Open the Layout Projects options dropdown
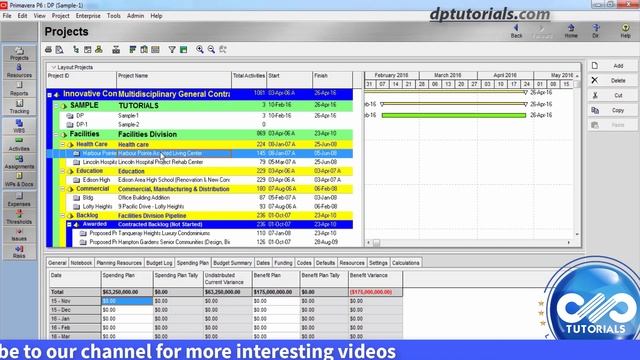 pyautogui.click(x=53, y=67)
